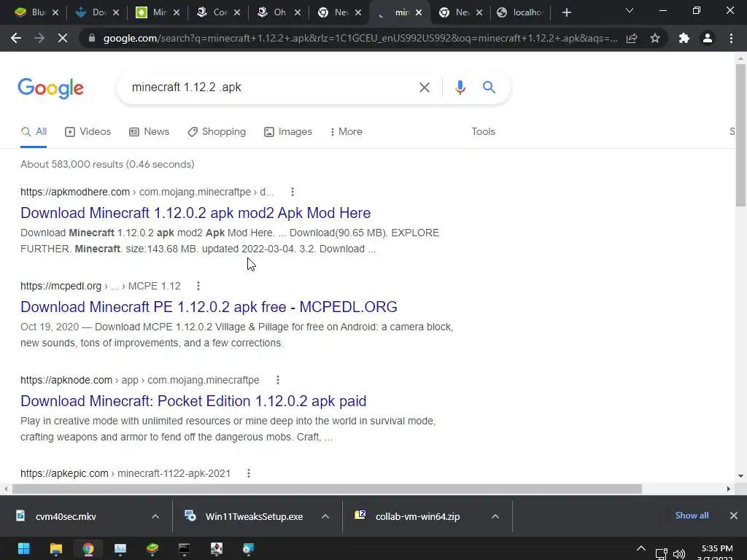Open the Chrome profile icon

coord(708,38)
